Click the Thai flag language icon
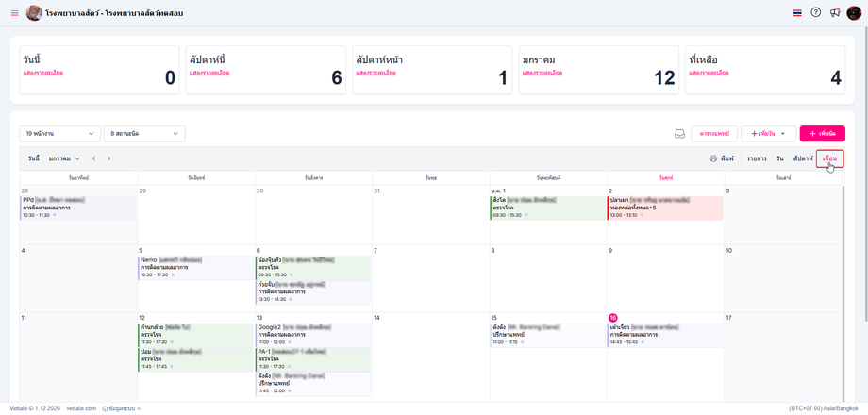This screenshot has height=415, width=868. tap(797, 13)
